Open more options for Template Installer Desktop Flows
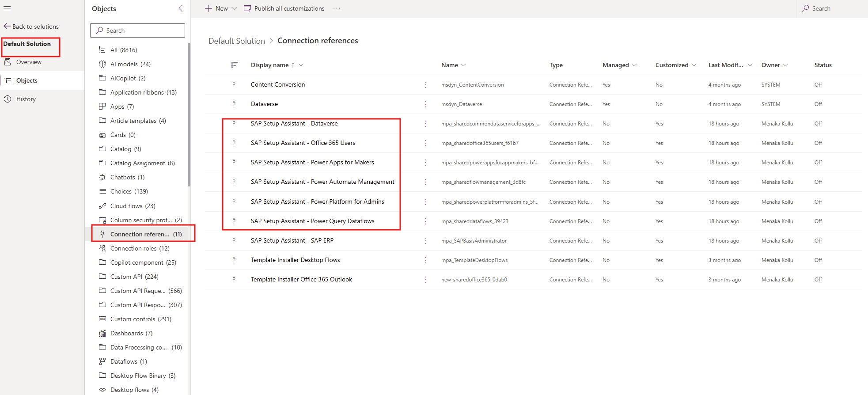This screenshot has height=395, width=868. (x=426, y=260)
